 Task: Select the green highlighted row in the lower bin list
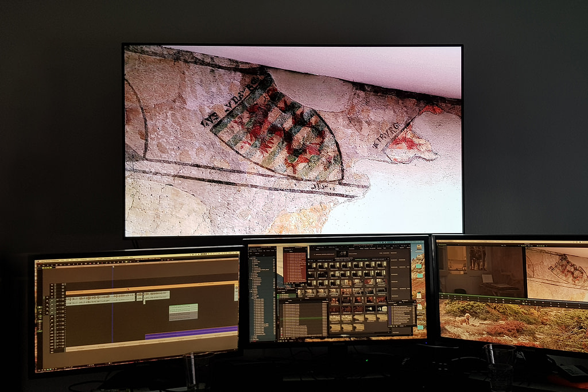click(301, 317)
